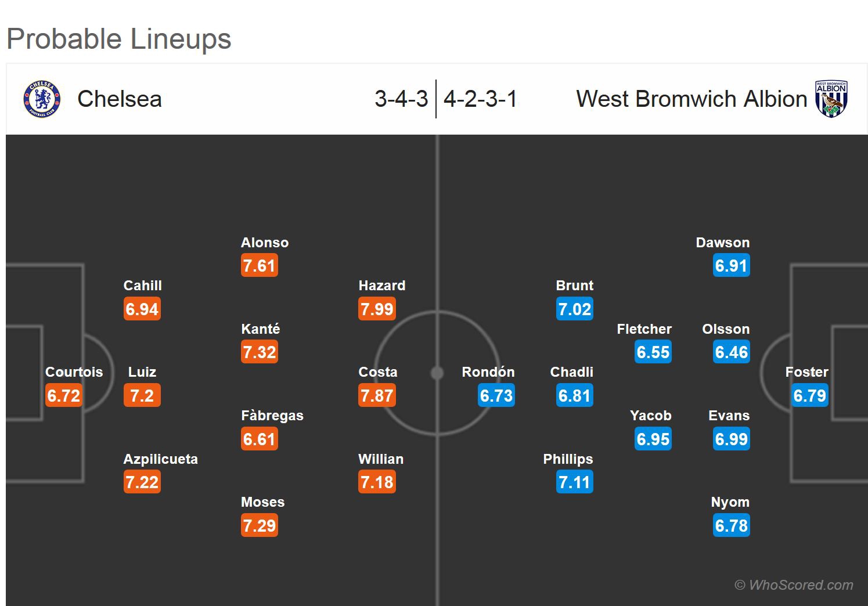Open the West Bromwich Albion team link

pos(691,99)
